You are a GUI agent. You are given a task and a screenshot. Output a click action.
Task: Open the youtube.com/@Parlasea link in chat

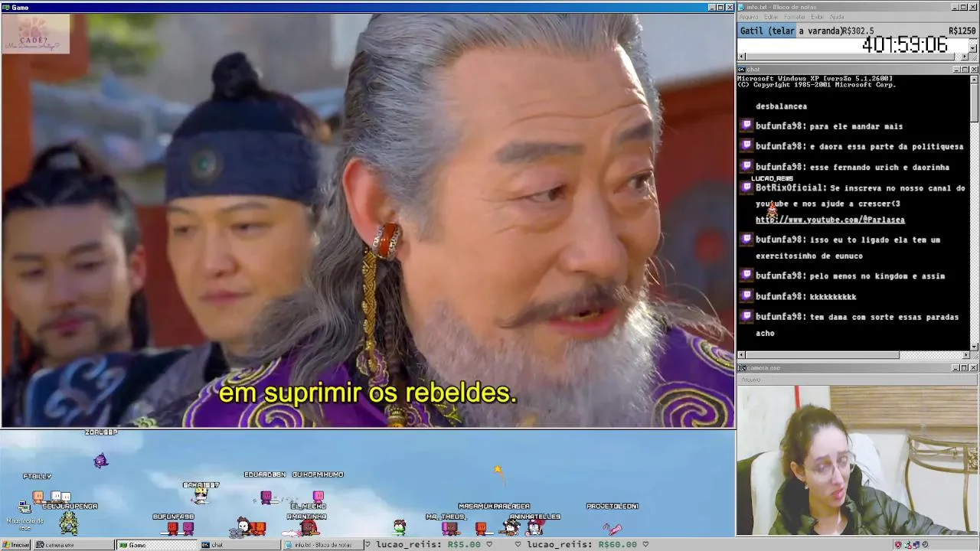(x=830, y=220)
